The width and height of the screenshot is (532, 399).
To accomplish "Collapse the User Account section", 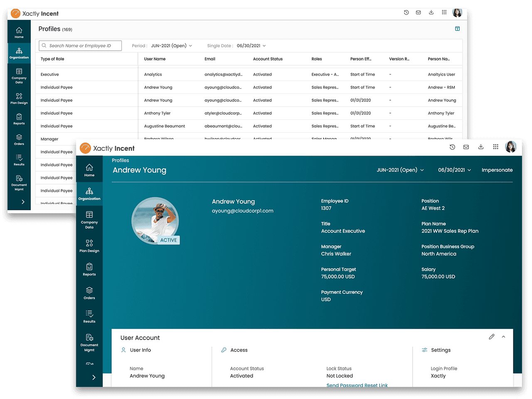I will 503,337.
